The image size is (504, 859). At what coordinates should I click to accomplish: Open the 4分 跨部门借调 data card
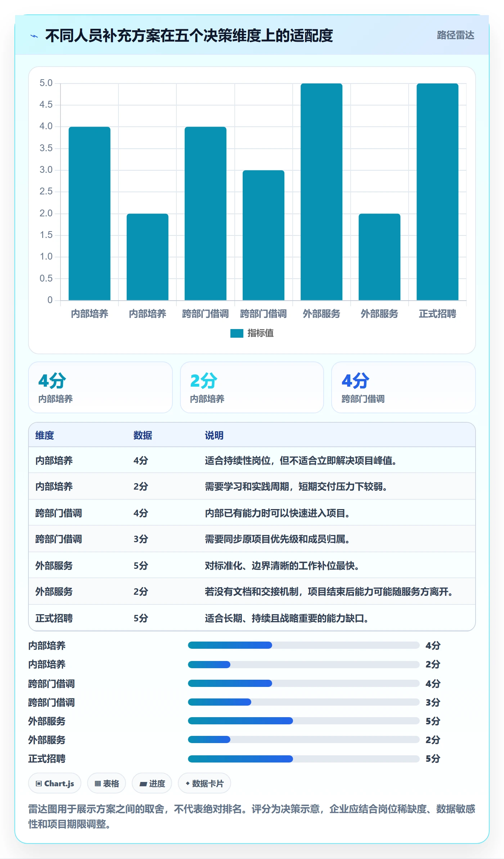(x=404, y=387)
